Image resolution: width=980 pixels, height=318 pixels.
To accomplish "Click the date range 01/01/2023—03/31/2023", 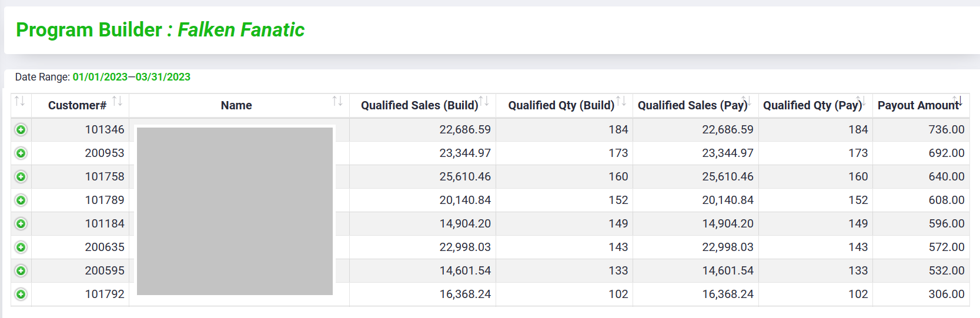I will click(131, 77).
